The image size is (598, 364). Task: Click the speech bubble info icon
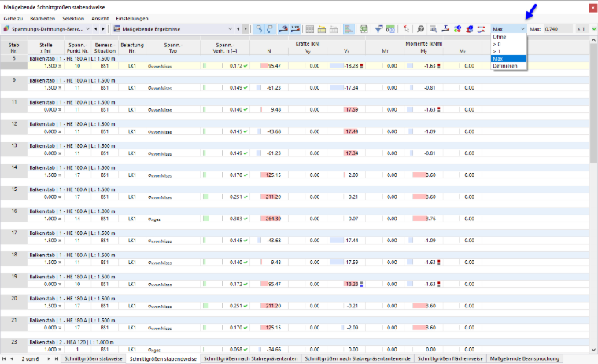(421, 29)
